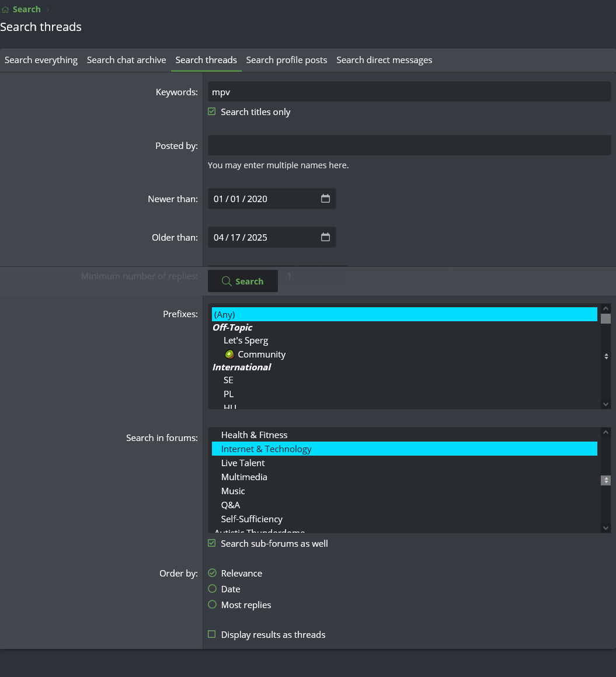Click the kiwi icon beside Community prefix
Screen dimensions: 616x677
tap(229, 355)
